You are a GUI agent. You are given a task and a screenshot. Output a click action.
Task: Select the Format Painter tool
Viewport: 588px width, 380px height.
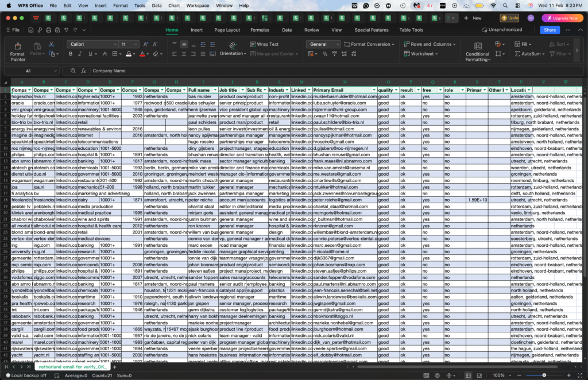17,49
